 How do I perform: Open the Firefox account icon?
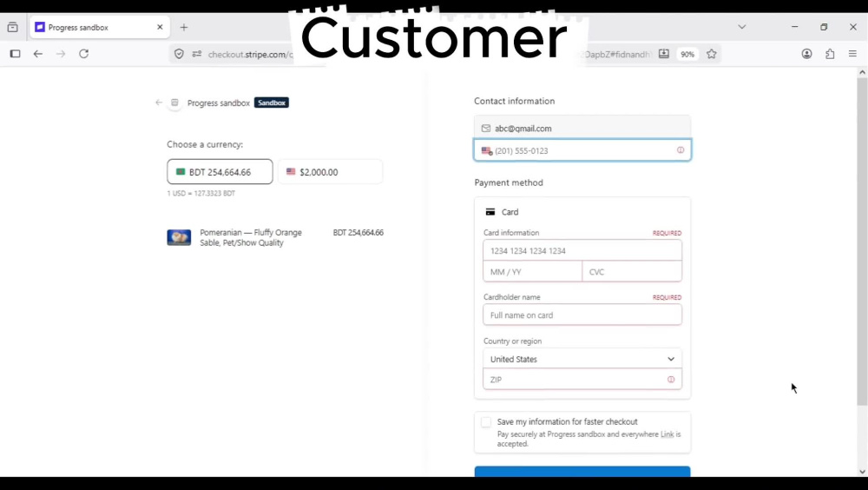tap(806, 54)
